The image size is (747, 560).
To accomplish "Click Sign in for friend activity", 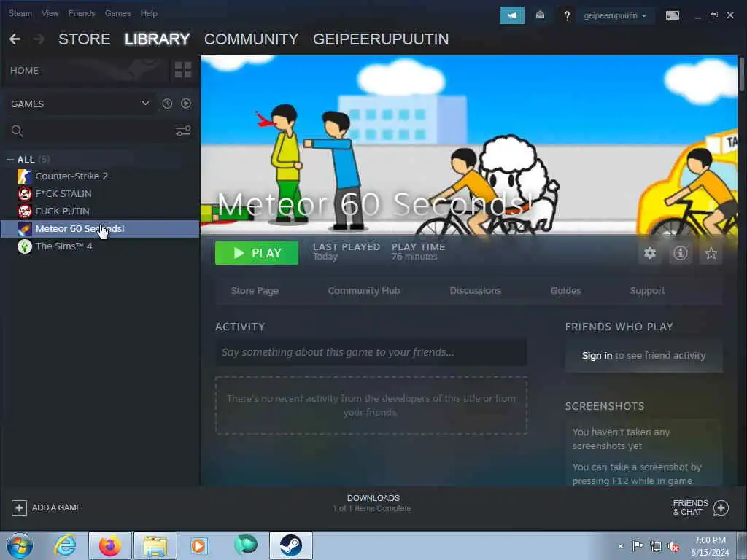I will pos(597,356).
